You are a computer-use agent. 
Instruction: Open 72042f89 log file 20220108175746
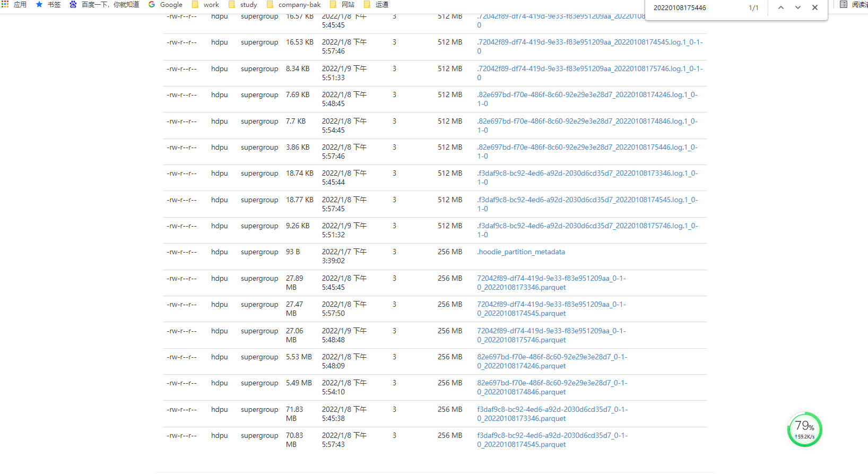[589, 73]
